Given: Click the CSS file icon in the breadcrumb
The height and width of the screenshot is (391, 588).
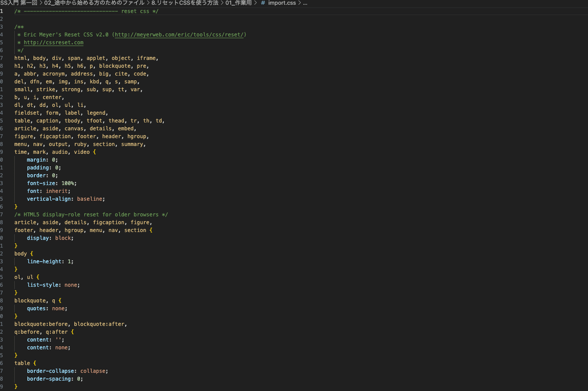Looking at the screenshot, I should coord(263,3).
